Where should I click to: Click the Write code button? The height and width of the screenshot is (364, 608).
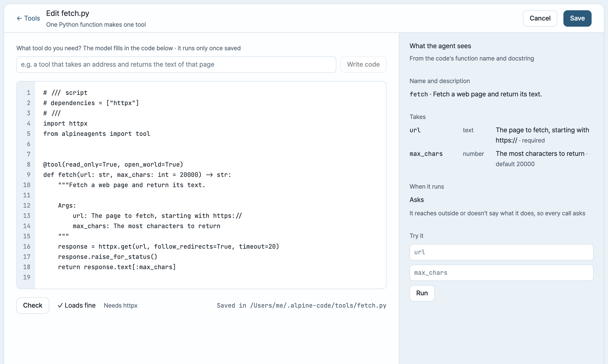[363, 65]
